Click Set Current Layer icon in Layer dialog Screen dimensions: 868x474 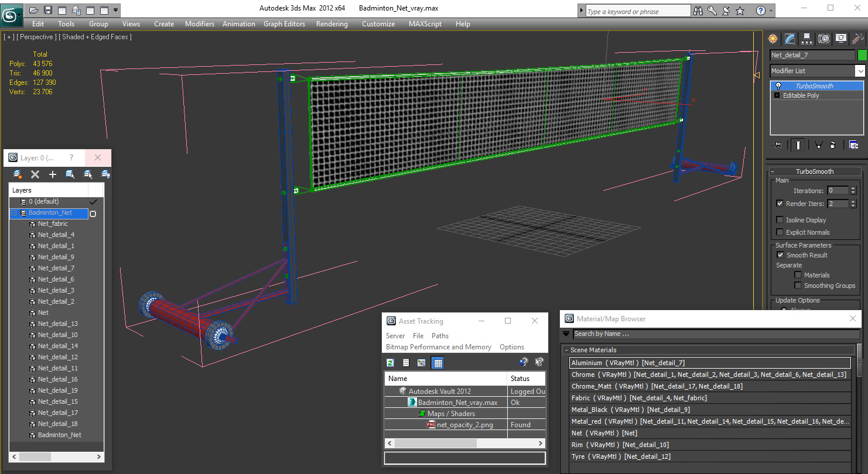click(x=88, y=174)
